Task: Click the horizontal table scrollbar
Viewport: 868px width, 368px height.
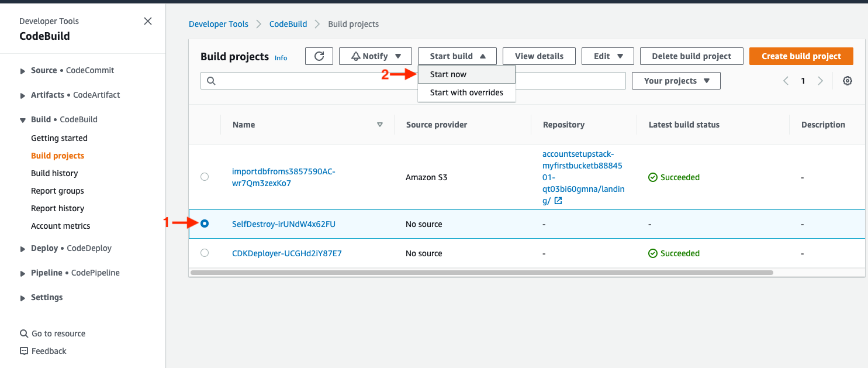Action: (x=482, y=273)
